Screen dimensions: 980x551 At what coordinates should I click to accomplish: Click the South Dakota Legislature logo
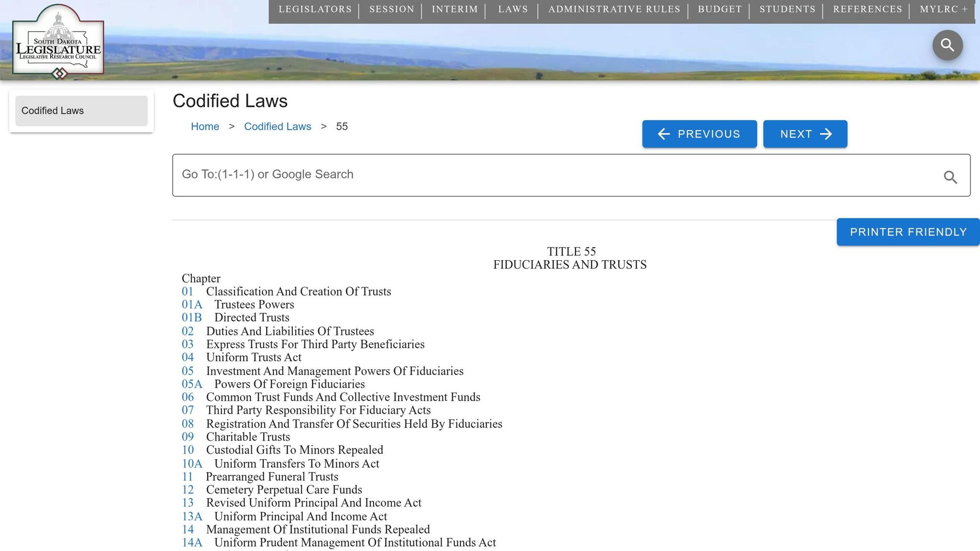58,41
